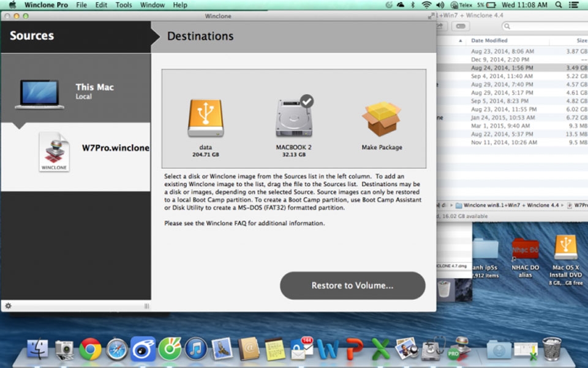Choose the data USB disk destination
Image resolution: width=588 pixels, height=368 pixels.
click(x=206, y=128)
